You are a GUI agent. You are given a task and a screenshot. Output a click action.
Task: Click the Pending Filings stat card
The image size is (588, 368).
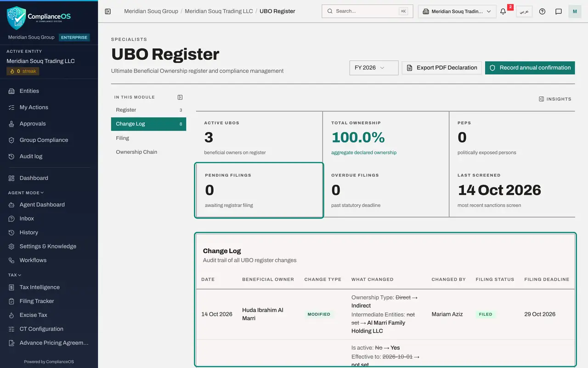[259, 190]
